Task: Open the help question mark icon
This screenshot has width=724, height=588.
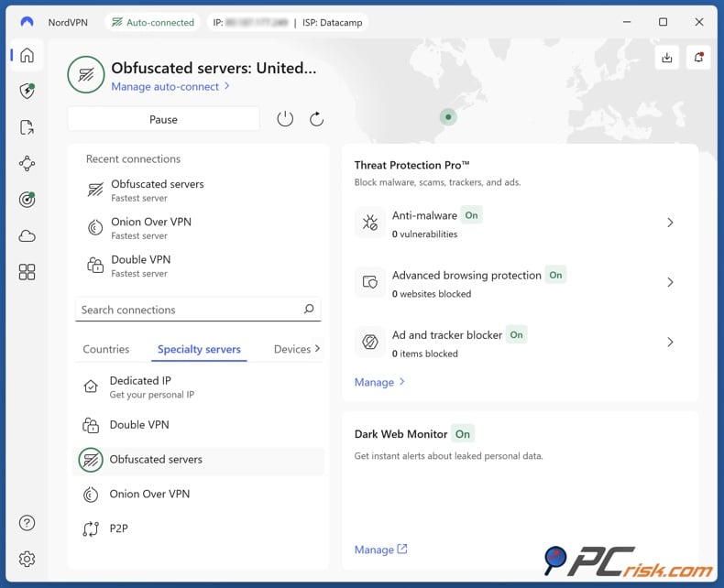Action: pos(27,523)
